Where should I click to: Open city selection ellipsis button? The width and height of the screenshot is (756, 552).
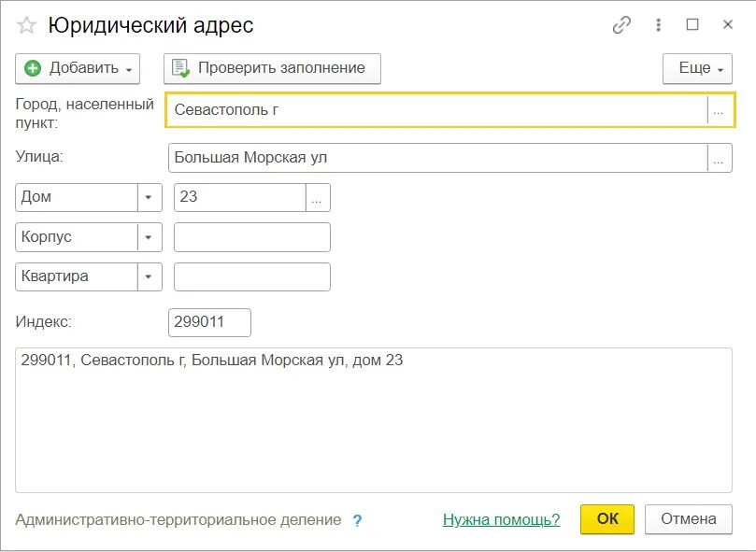(719, 110)
